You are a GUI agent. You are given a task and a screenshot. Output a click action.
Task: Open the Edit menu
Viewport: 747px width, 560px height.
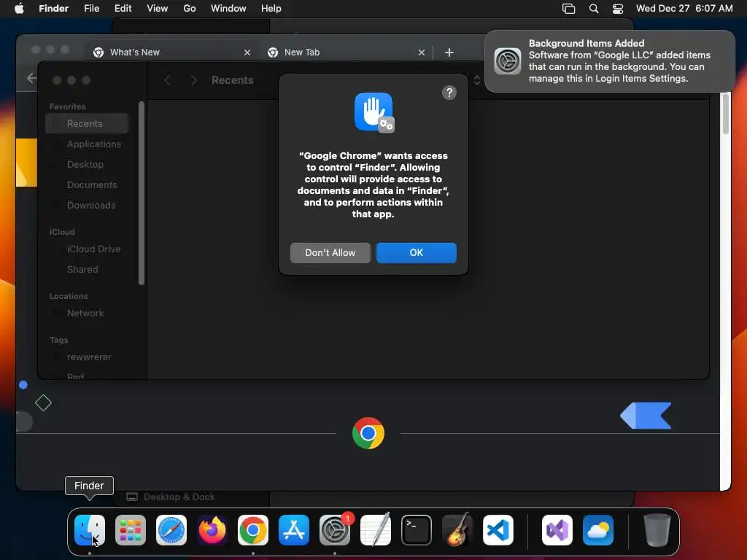(123, 9)
